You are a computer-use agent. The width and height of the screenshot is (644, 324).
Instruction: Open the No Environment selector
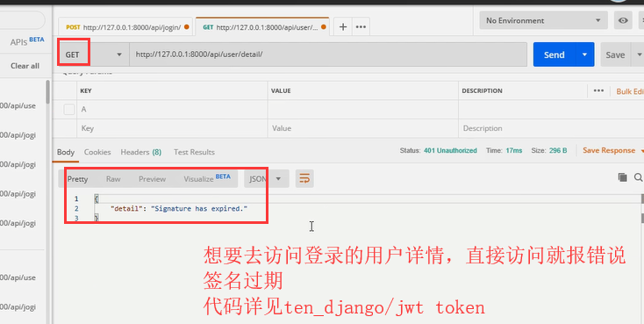pyautogui.click(x=543, y=20)
